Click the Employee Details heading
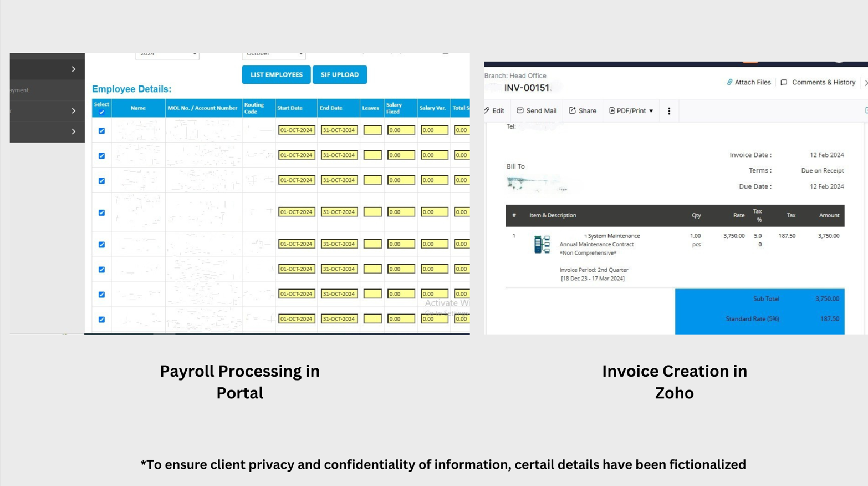 pyautogui.click(x=132, y=89)
